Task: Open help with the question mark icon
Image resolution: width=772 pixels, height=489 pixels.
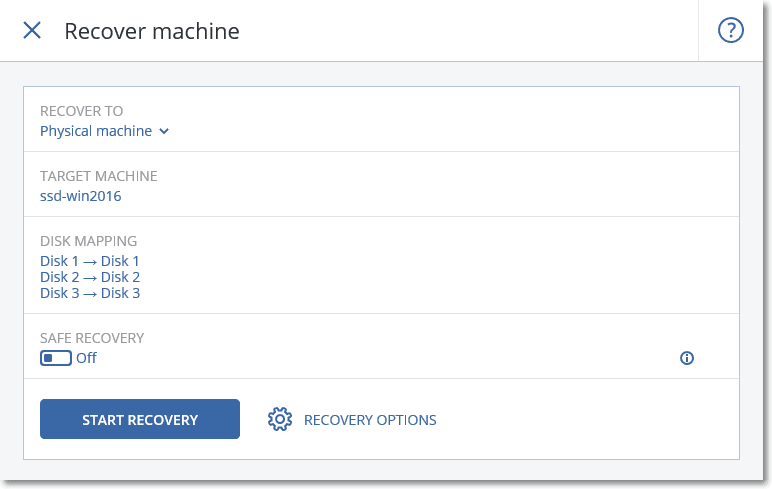Action: click(731, 30)
